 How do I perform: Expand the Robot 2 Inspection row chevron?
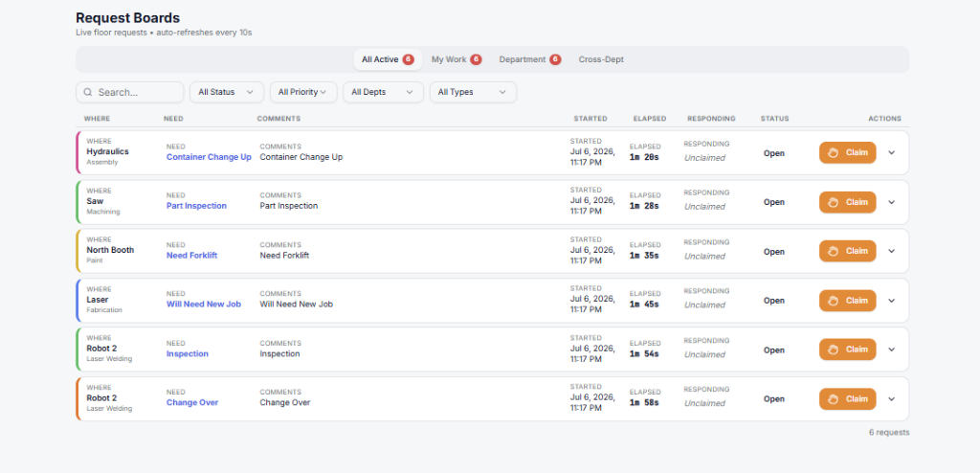tap(891, 349)
